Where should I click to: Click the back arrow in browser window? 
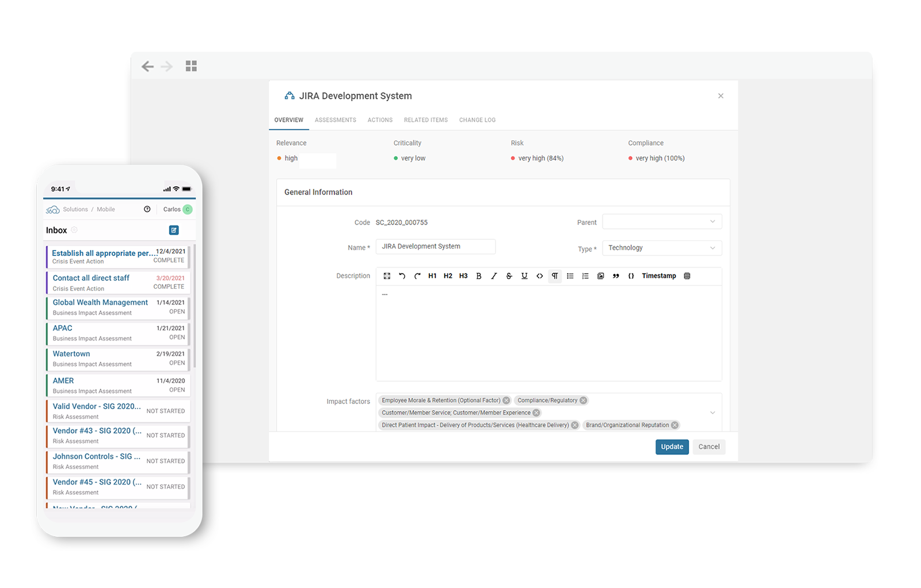147,67
